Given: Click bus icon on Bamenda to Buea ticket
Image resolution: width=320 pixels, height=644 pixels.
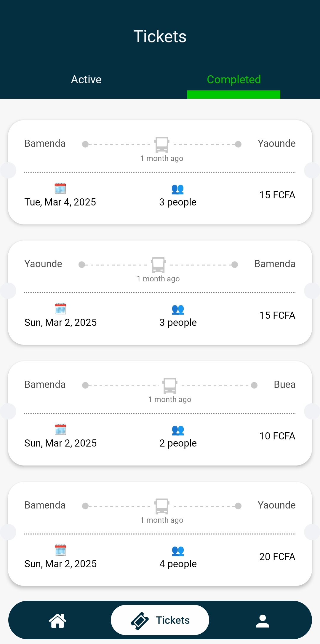Looking at the screenshot, I should pyautogui.click(x=170, y=385).
